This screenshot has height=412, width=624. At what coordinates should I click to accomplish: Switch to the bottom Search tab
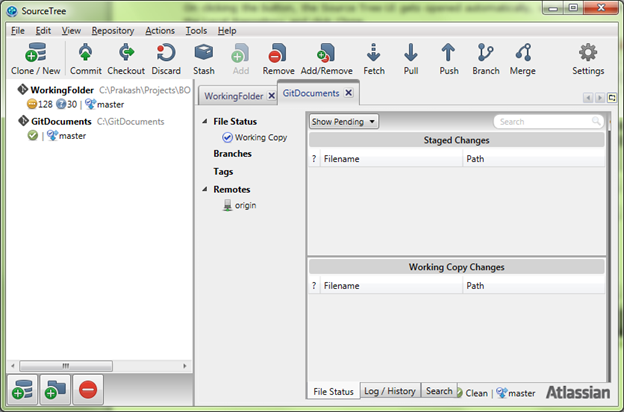(x=439, y=391)
